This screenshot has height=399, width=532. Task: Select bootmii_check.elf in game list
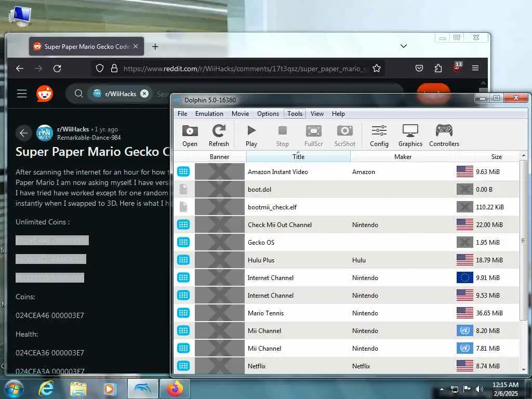[346, 207]
